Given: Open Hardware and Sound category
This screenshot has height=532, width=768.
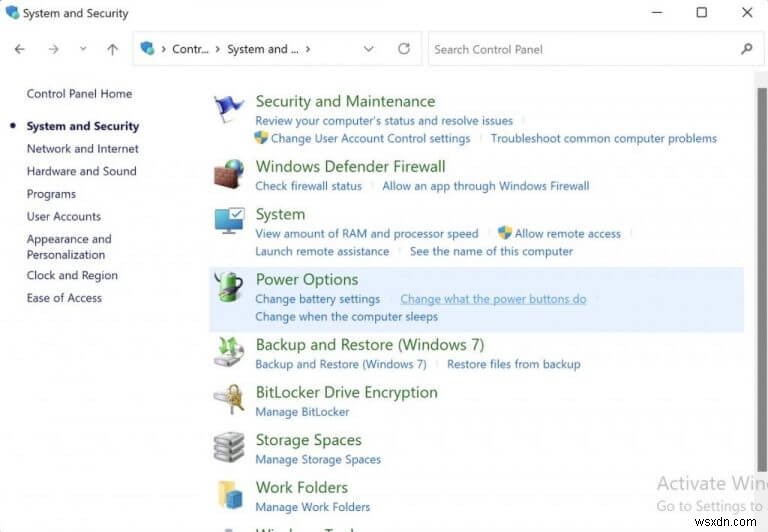Looking at the screenshot, I should (x=81, y=171).
